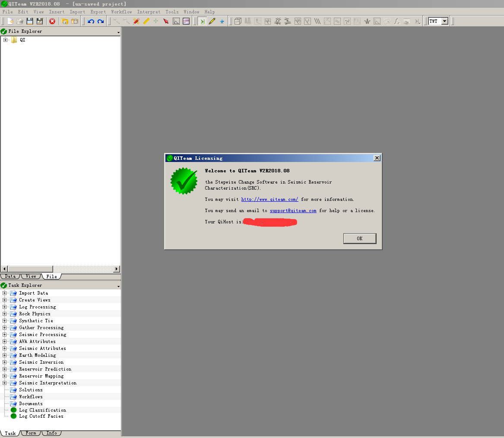Select the red arrow pointer tool
504x438 pixels.
tap(166, 21)
